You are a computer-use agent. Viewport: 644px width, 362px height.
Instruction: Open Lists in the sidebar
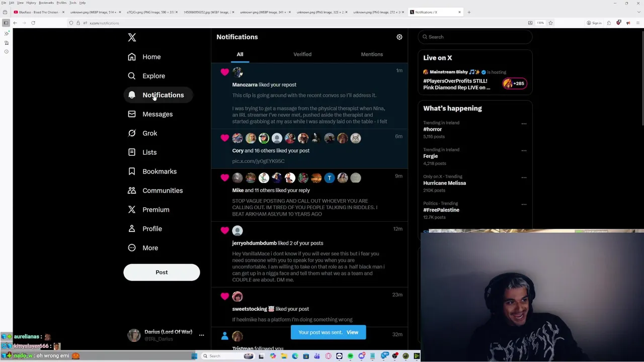pyautogui.click(x=142, y=152)
